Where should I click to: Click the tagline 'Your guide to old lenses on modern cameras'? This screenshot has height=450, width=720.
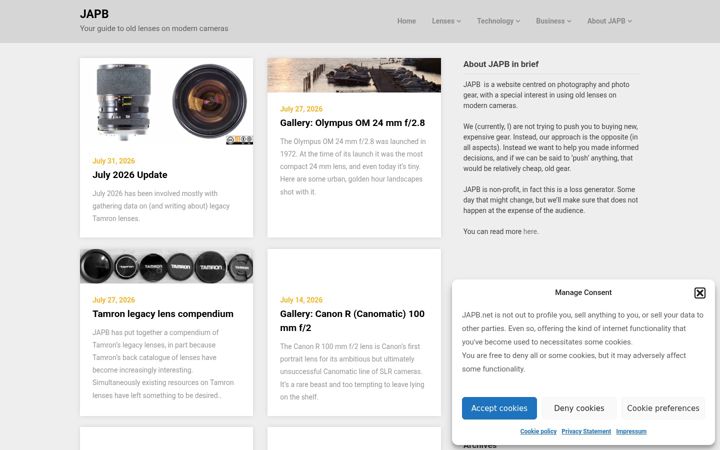click(x=154, y=28)
